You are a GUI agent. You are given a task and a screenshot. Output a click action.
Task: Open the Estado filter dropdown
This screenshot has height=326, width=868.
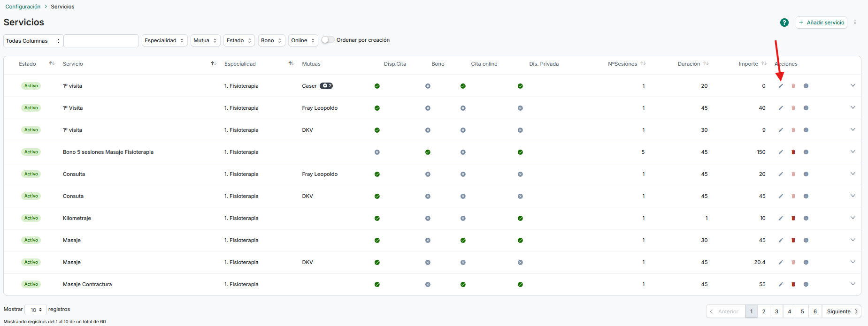click(239, 40)
